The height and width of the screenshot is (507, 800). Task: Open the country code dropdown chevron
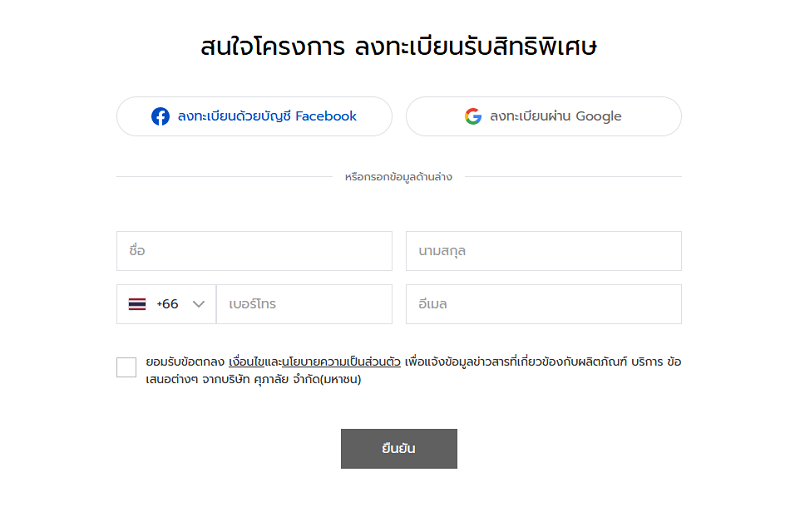click(198, 304)
